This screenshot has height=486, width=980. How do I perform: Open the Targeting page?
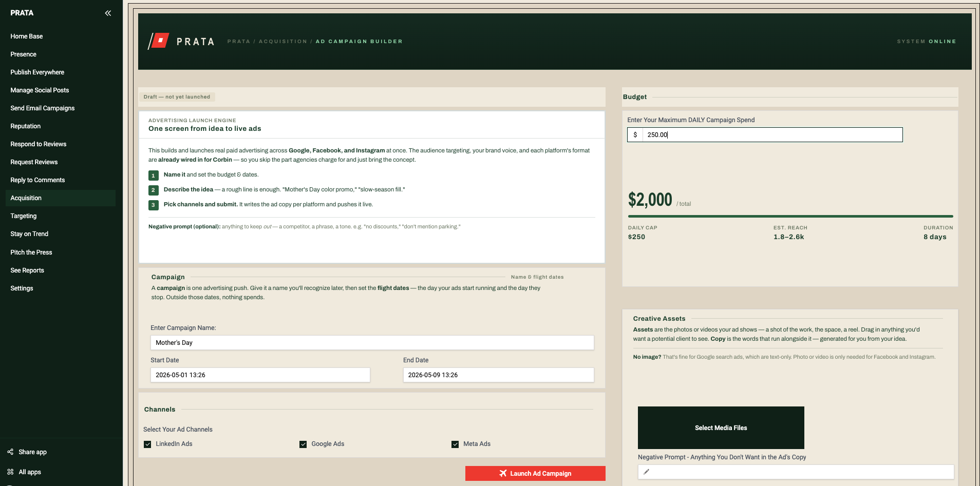click(61, 216)
